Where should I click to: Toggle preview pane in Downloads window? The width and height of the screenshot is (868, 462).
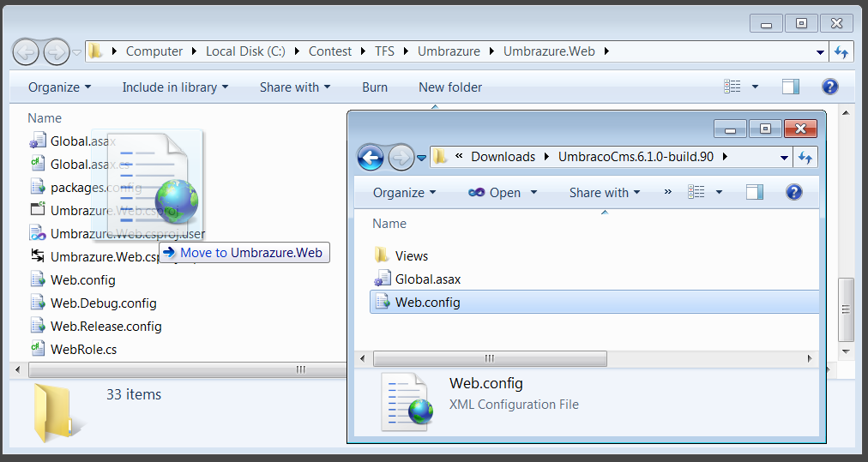(x=755, y=192)
